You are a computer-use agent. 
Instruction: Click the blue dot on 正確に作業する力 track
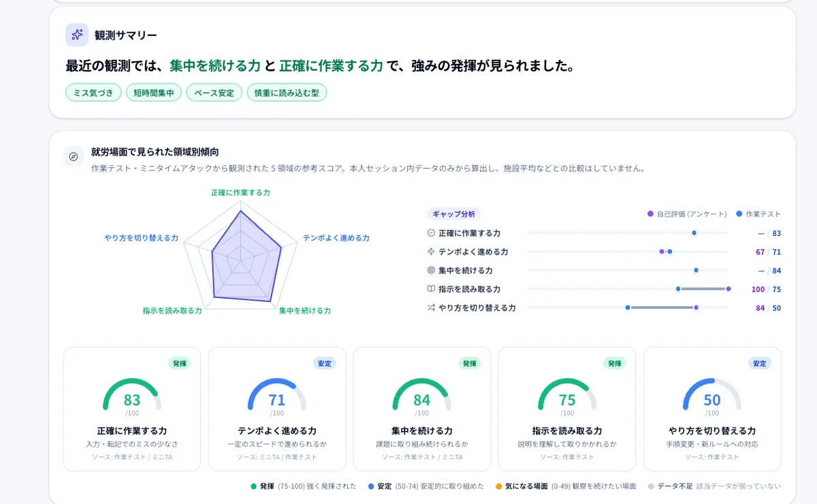(x=694, y=233)
